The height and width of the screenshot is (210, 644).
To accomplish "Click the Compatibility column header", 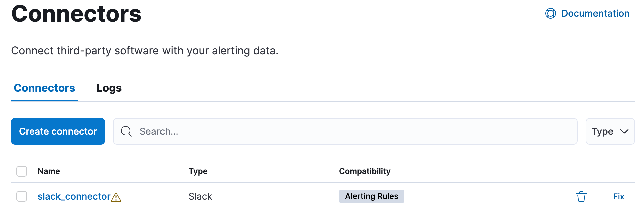I will pyautogui.click(x=365, y=171).
